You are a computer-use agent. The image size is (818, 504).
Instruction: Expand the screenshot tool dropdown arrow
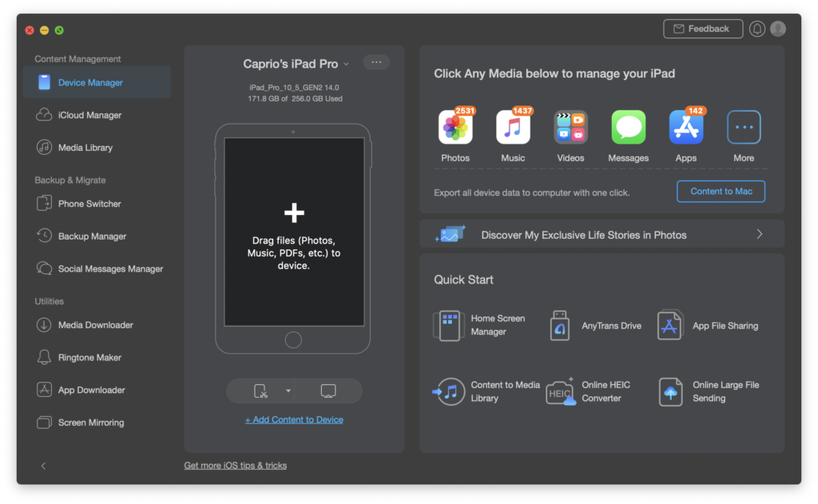point(288,391)
